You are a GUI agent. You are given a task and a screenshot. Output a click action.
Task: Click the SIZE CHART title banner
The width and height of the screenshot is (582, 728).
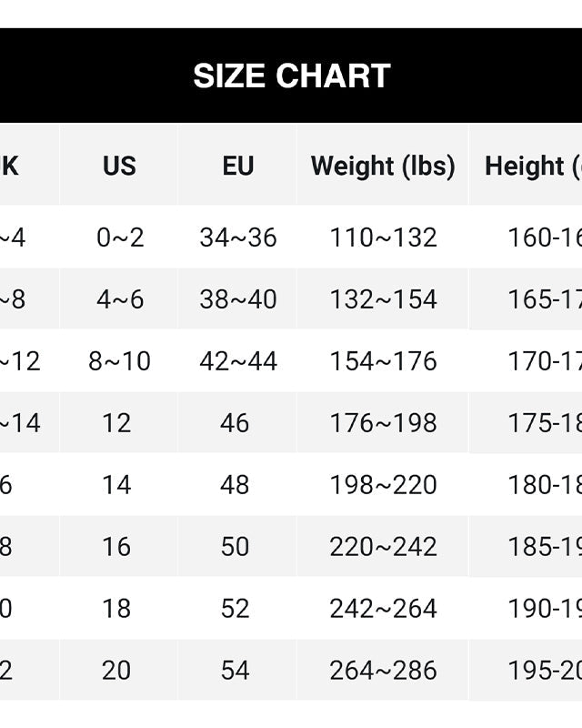[x=291, y=76]
